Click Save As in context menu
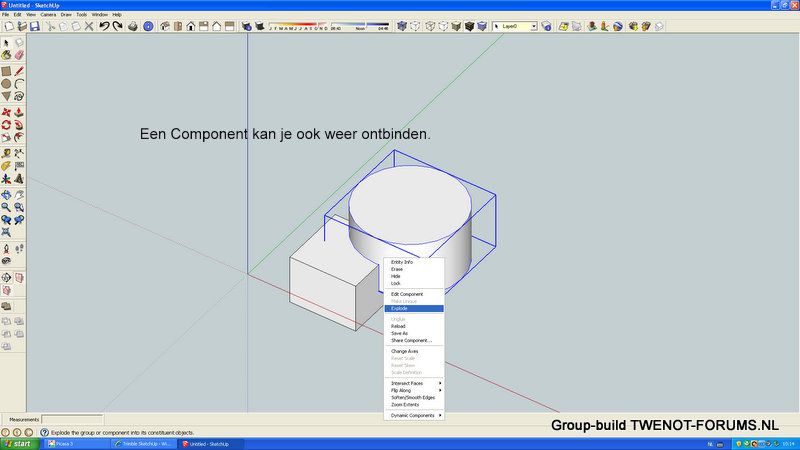 click(x=414, y=333)
